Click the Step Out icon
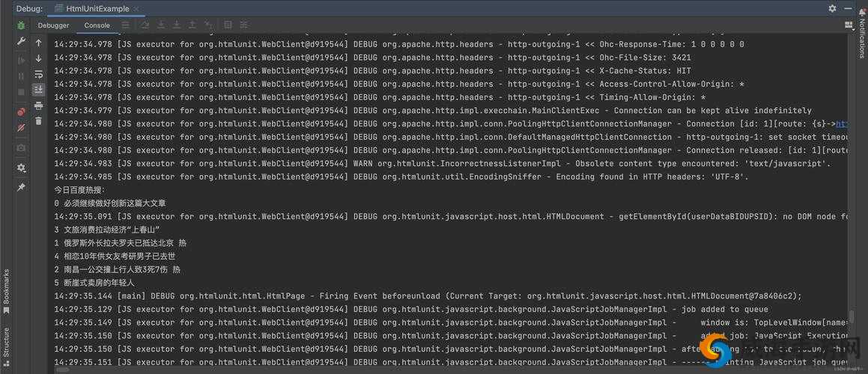The image size is (868, 374). click(x=192, y=25)
